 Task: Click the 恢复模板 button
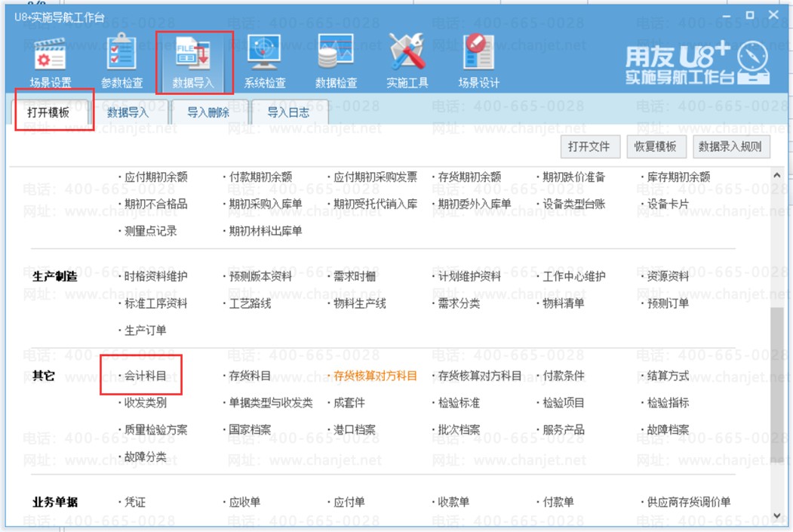[656, 146]
